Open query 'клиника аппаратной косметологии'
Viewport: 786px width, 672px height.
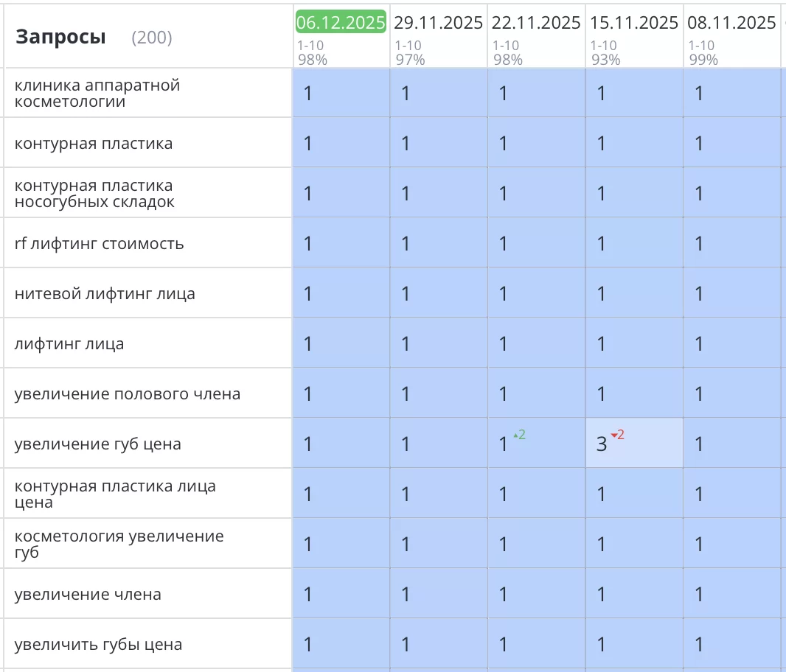click(97, 94)
